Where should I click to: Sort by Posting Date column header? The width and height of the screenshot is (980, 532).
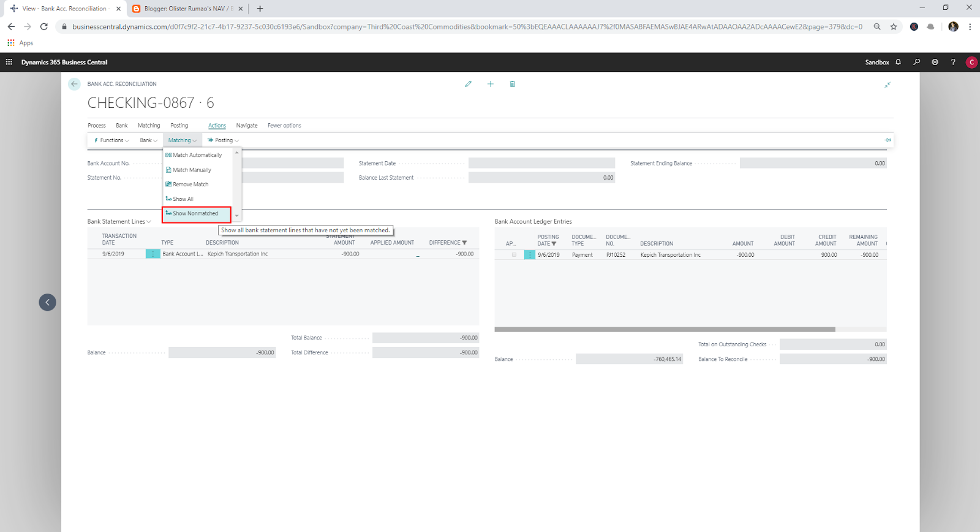pos(547,240)
